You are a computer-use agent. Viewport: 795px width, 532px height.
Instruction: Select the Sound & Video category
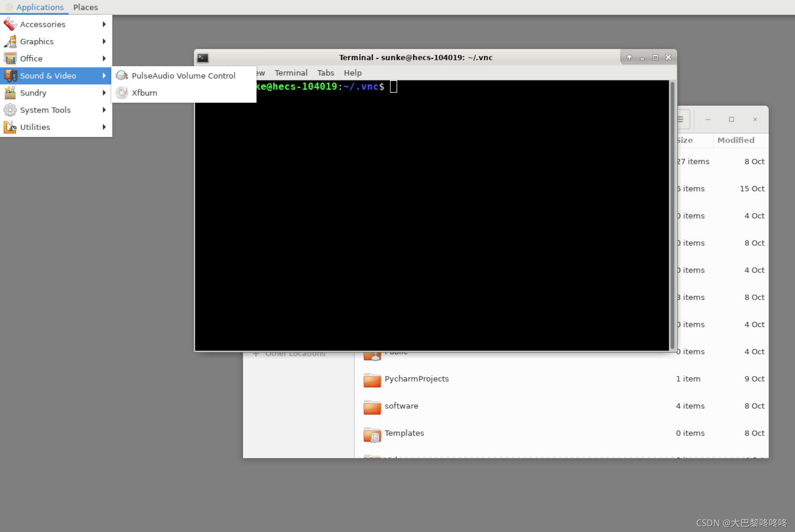pyautogui.click(x=56, y=76)
